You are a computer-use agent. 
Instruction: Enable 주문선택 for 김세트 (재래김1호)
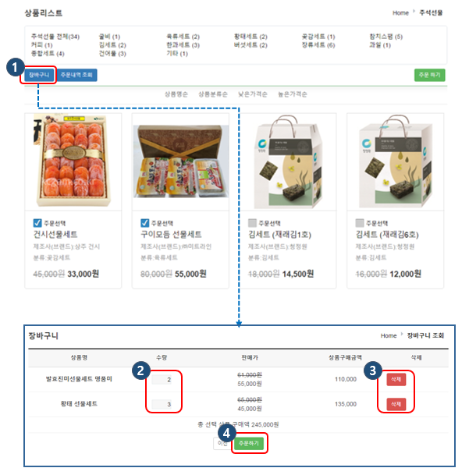pyautogui.click(x=252, y=223)
